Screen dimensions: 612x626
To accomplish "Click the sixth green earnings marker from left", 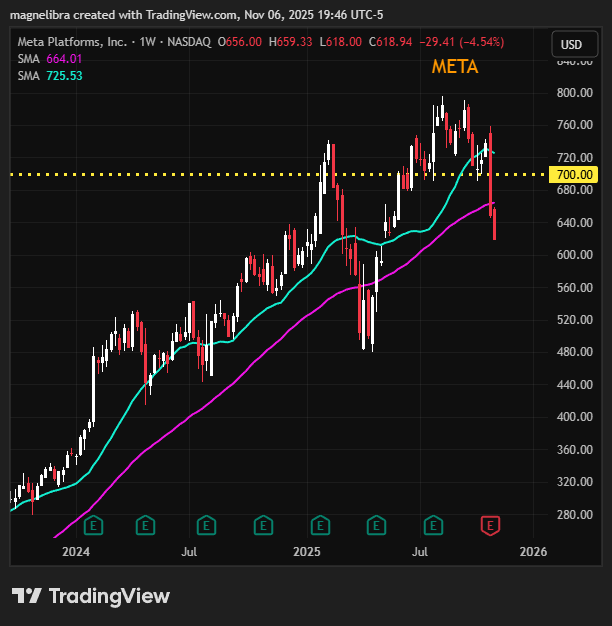I will [x=376, y=525].
